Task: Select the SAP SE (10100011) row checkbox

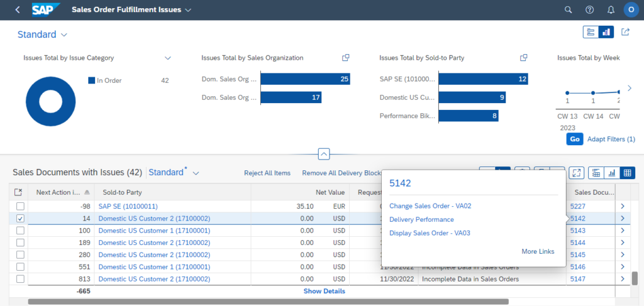Action: coord(21,206)
